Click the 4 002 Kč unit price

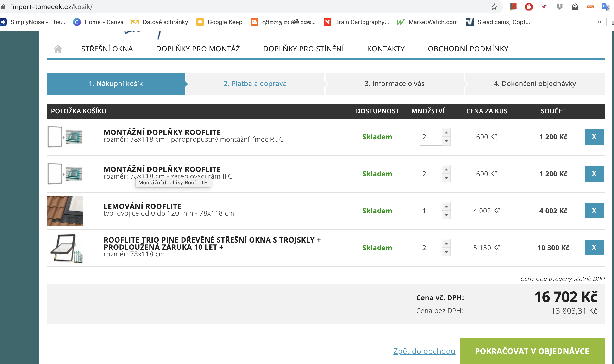click(x=487, y=211)
